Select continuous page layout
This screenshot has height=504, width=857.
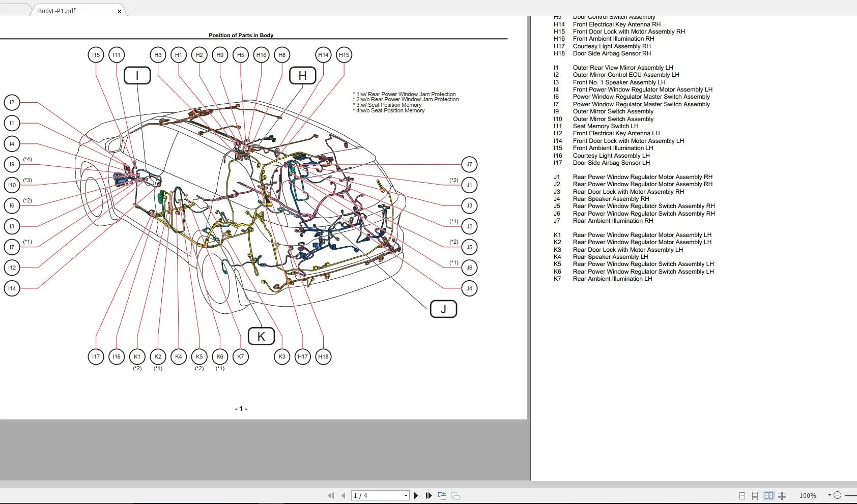click(x=755, y=495)
